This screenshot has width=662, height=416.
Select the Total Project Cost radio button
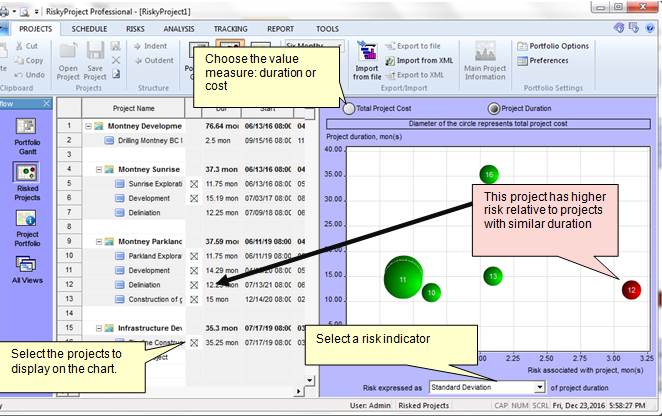coord(349,108)
